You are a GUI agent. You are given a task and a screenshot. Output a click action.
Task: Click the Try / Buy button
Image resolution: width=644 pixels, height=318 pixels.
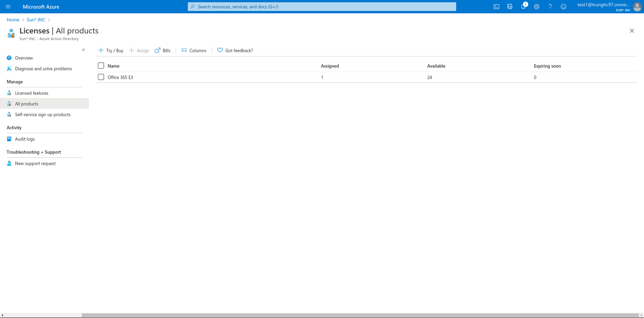pos(111,50)
